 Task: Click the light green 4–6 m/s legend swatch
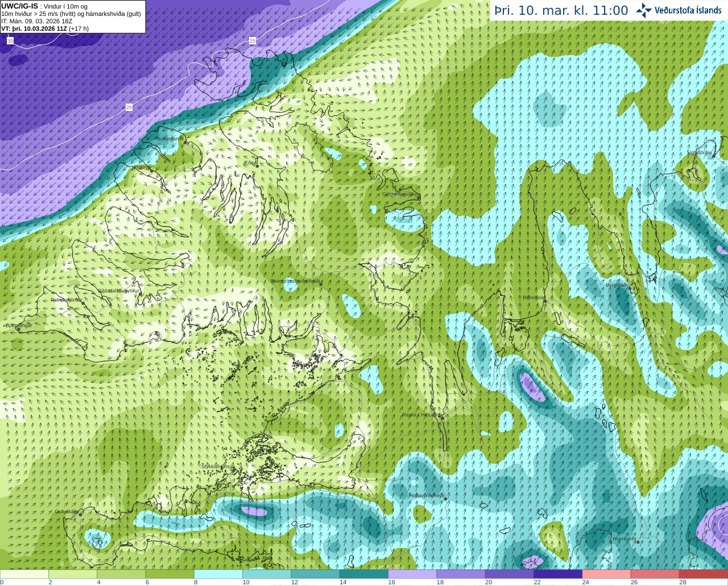(x=121, y=574)
